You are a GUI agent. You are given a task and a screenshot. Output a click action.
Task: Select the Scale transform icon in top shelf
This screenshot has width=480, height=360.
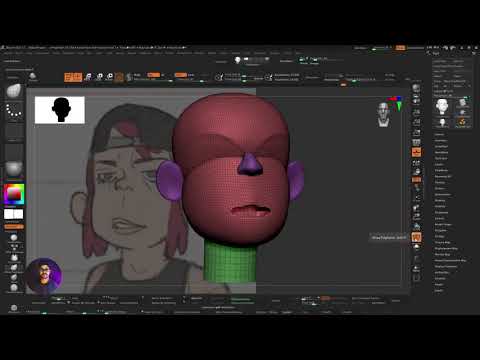(99, 77)
